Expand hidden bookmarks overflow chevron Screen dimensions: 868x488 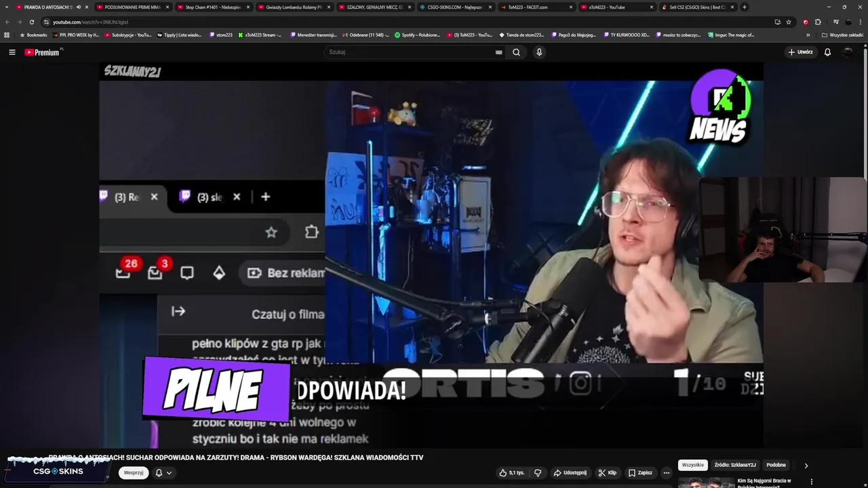(x=808, y=35)
